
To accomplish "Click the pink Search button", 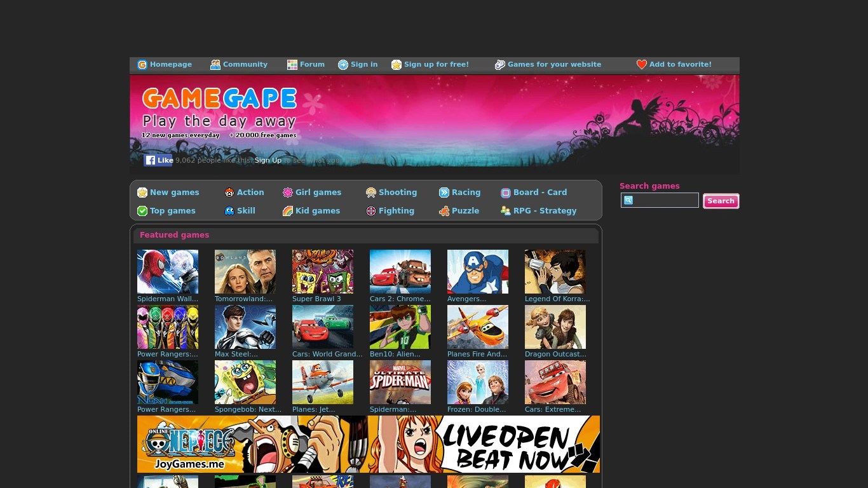I will (x=721, y=201).
